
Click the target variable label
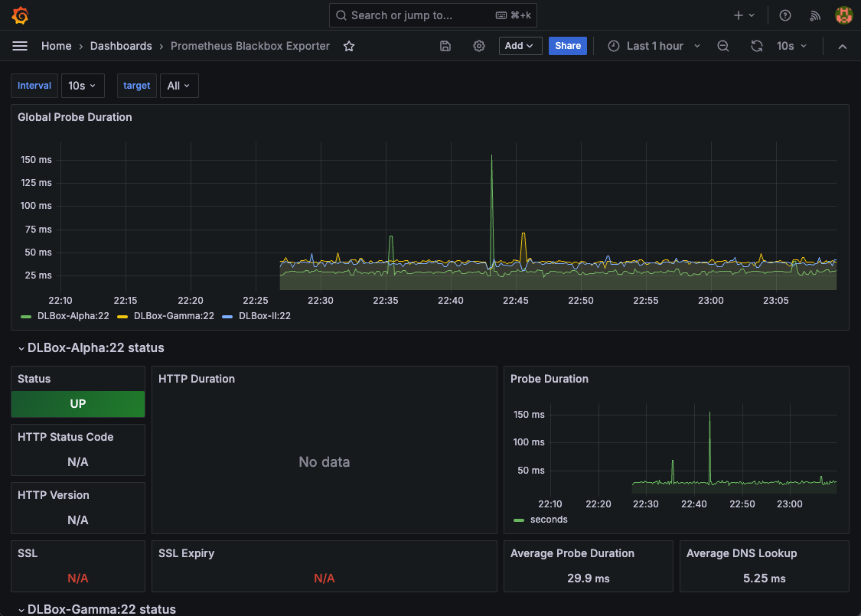coord(137,86)
